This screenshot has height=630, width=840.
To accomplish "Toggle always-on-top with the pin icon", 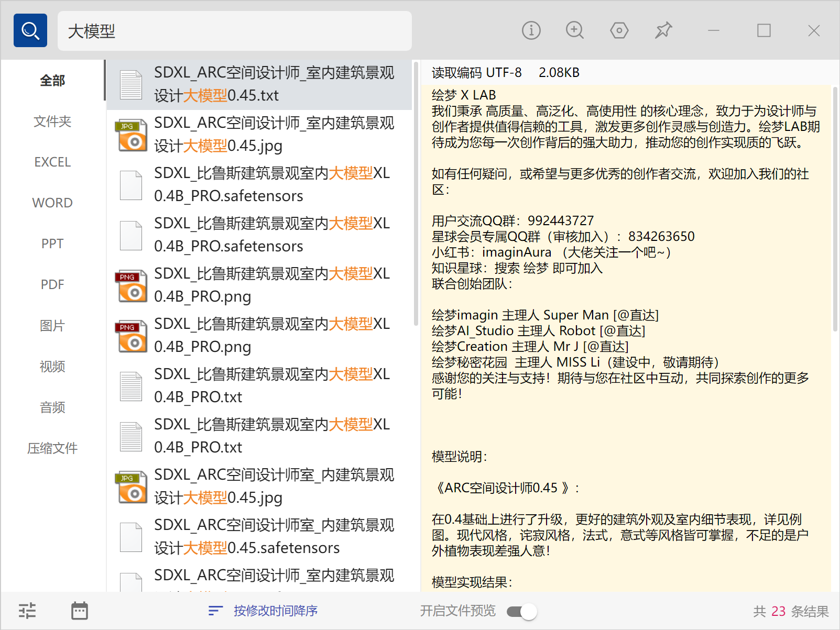I will 663,30.
